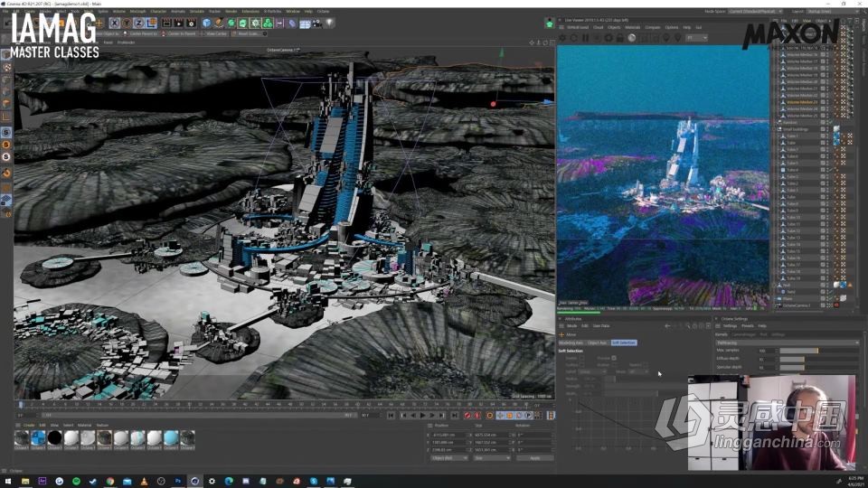Click the first Viewport Solo S icon
Image resolution: width=868 pixels, height=488 pixels.
[6, 133]
